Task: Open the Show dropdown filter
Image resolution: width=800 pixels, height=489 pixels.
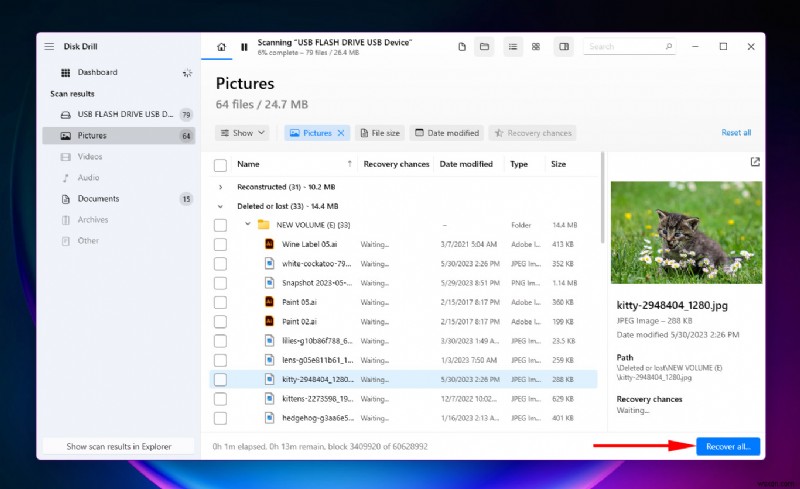Action: pyautogui.click(x=242, y=133)
